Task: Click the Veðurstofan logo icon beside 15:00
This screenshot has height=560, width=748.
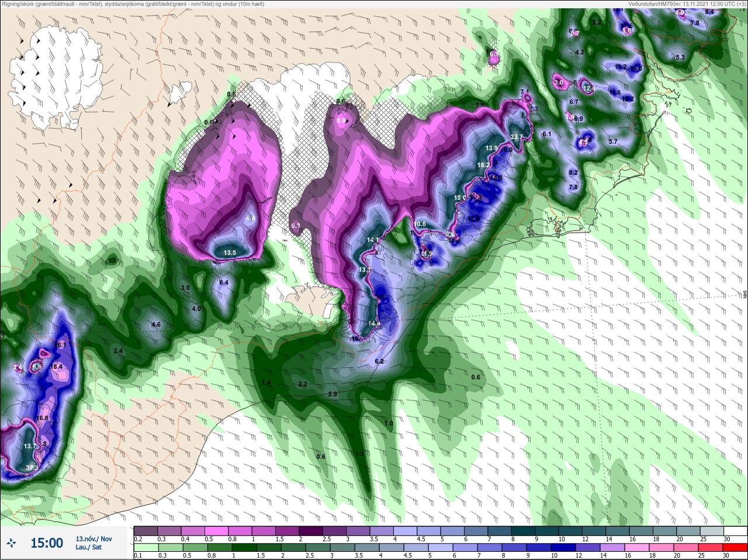Action: (x=12, y=543)
